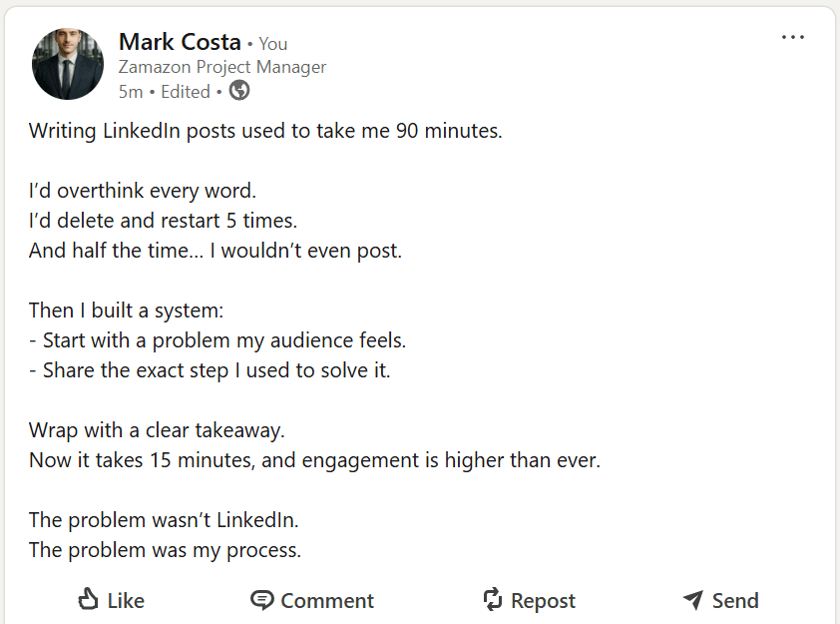Click the 'Now it takes 15 minutes' line
Screen dimensions: 840x624
[x=314, y=461]
